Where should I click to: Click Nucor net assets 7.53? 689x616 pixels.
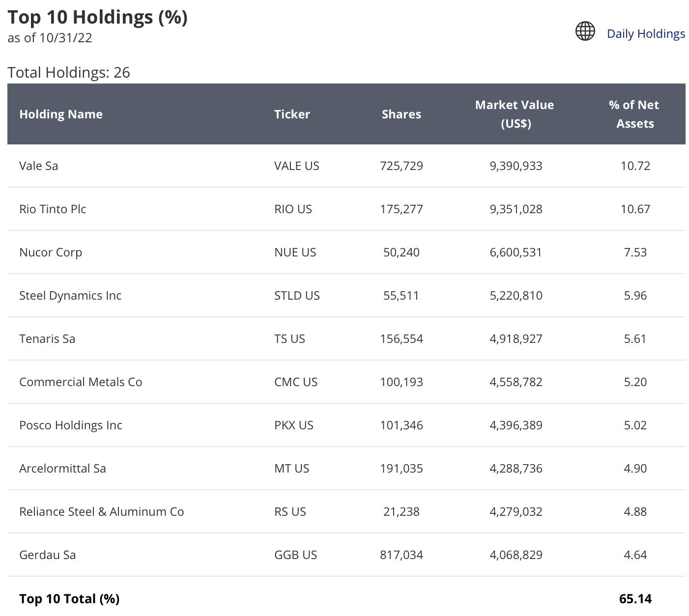pos(635,252)
